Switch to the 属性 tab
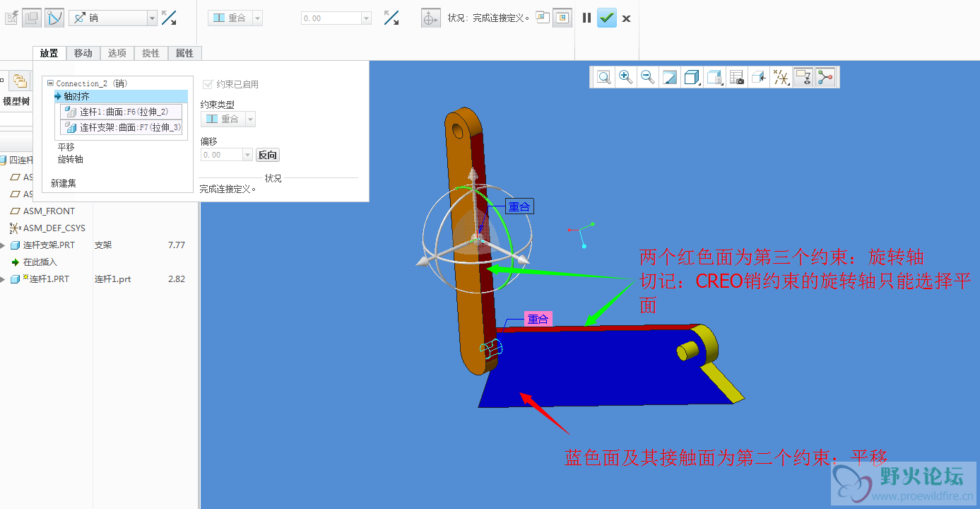Screen dimensions: 980x509 point(185,53)
